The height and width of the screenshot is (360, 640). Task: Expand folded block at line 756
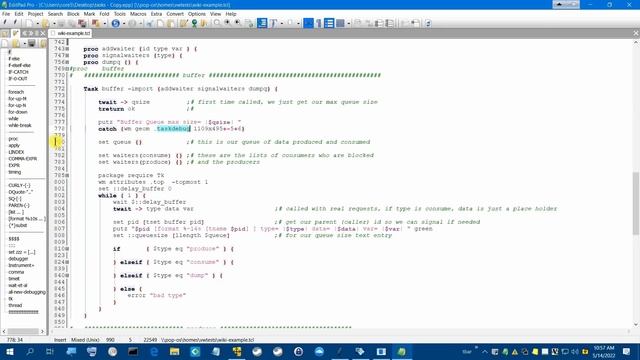(68, 62)
